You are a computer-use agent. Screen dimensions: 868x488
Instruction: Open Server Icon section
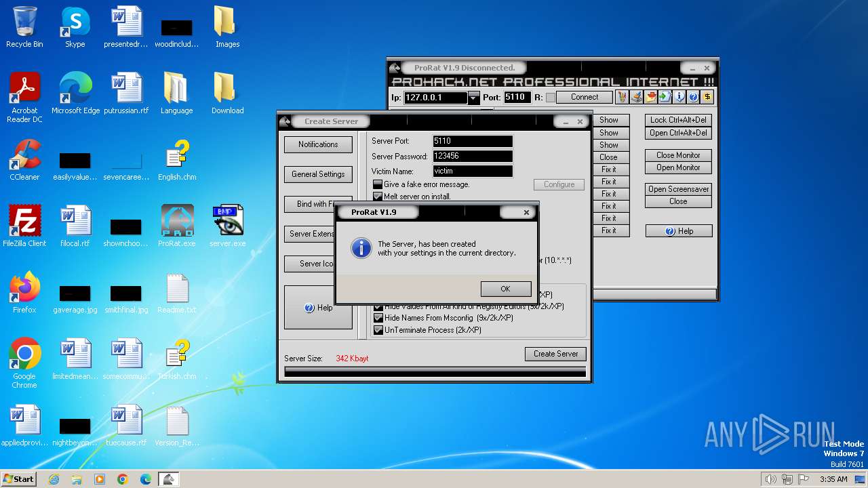[x=310, y=264]
